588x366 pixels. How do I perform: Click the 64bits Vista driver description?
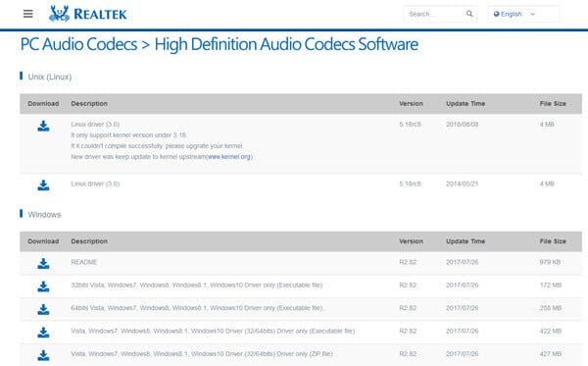click(x=197, y=308)
